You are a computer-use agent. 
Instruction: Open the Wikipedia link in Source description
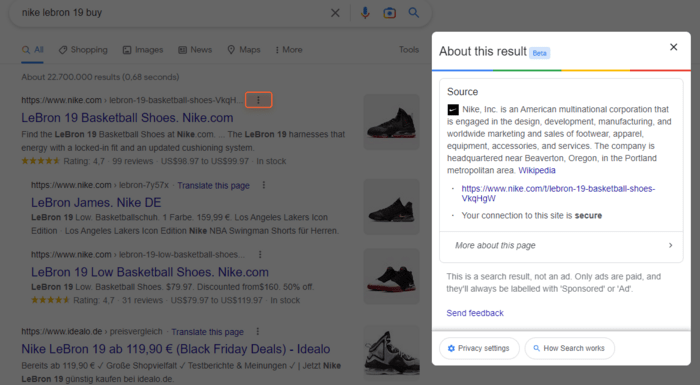click(537, 170)
